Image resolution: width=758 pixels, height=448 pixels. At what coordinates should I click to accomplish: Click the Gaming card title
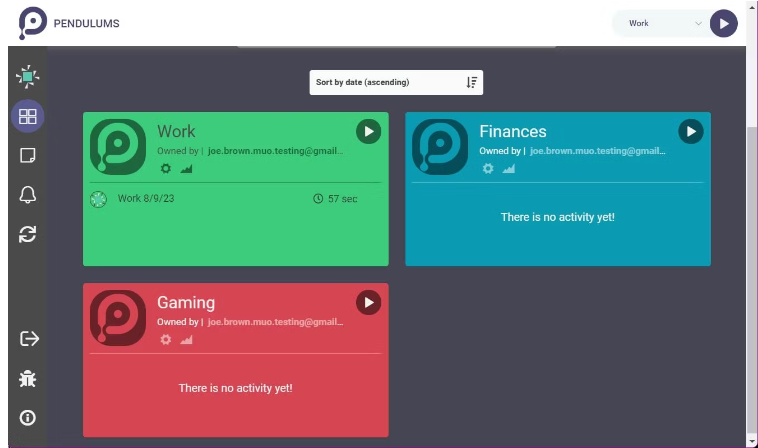point(186,303)
